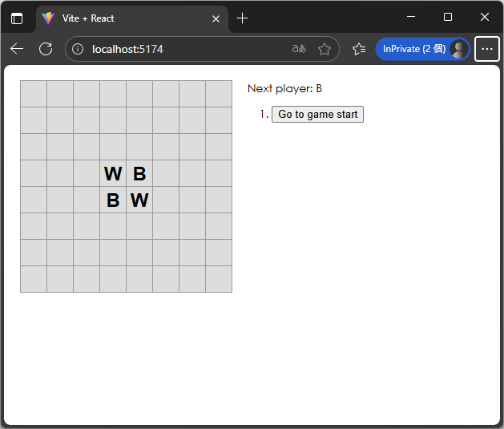The width and height of the screenshot is (504, 429).
Task: Click the top-left corner board square
Action: pyautogui.click(x=34, y=94)
